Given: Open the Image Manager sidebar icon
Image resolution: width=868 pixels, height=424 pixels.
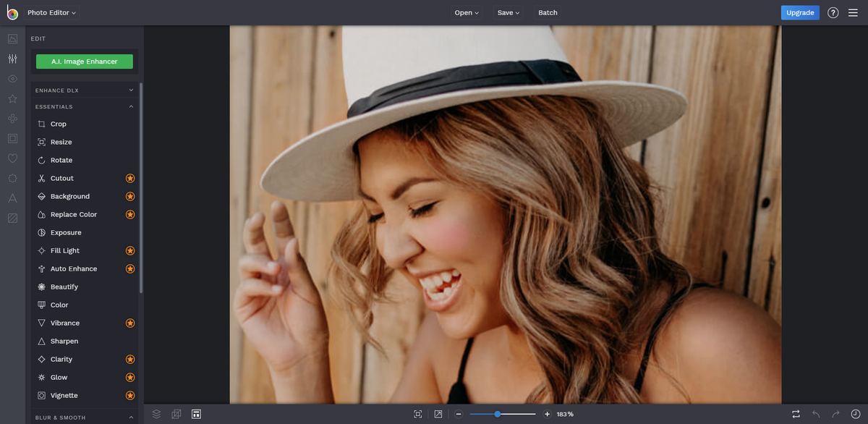Looking at the screenshot, I should (x=12, y=39).
